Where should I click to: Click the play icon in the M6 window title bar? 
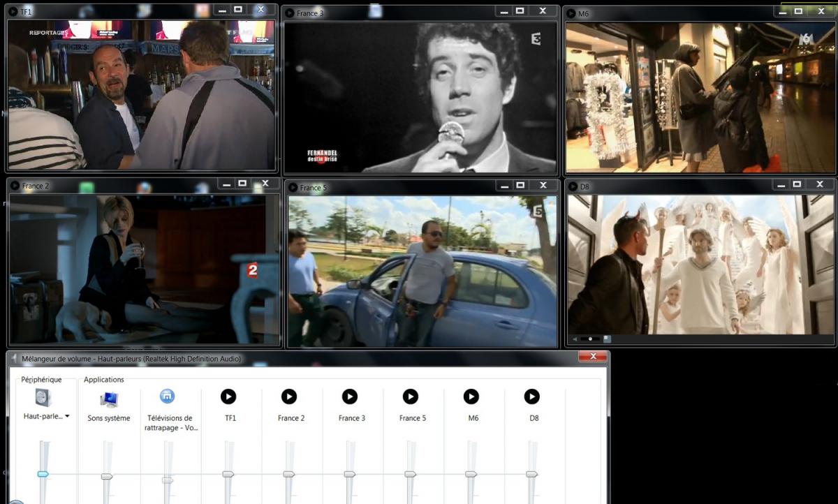[x=571, y=13]
